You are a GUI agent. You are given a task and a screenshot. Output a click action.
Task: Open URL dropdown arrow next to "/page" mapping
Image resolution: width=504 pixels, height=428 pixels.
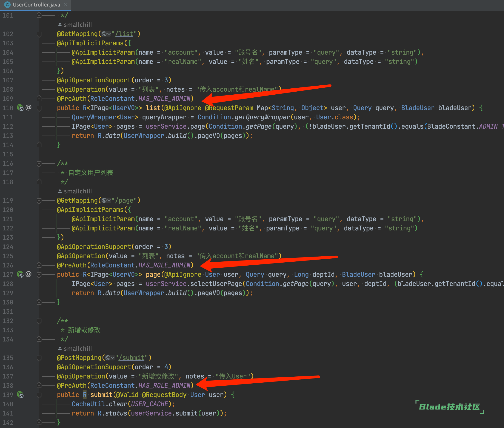click(109, 200)
